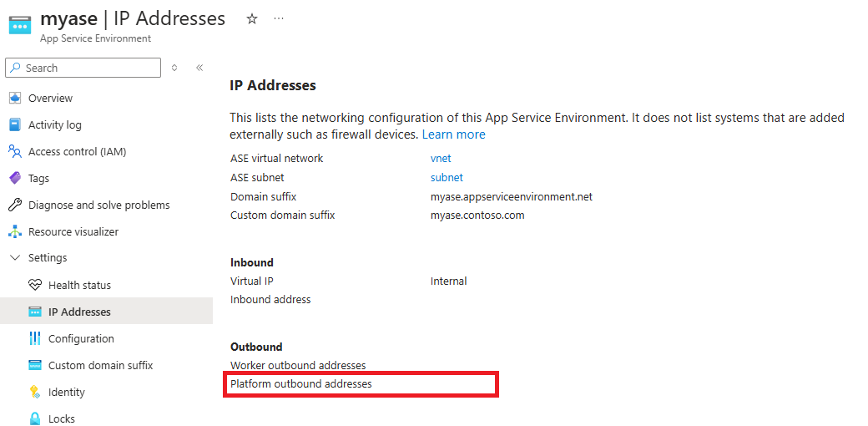
Task: Open the more options ellipsis menu
Action: [x=279, y=19]
